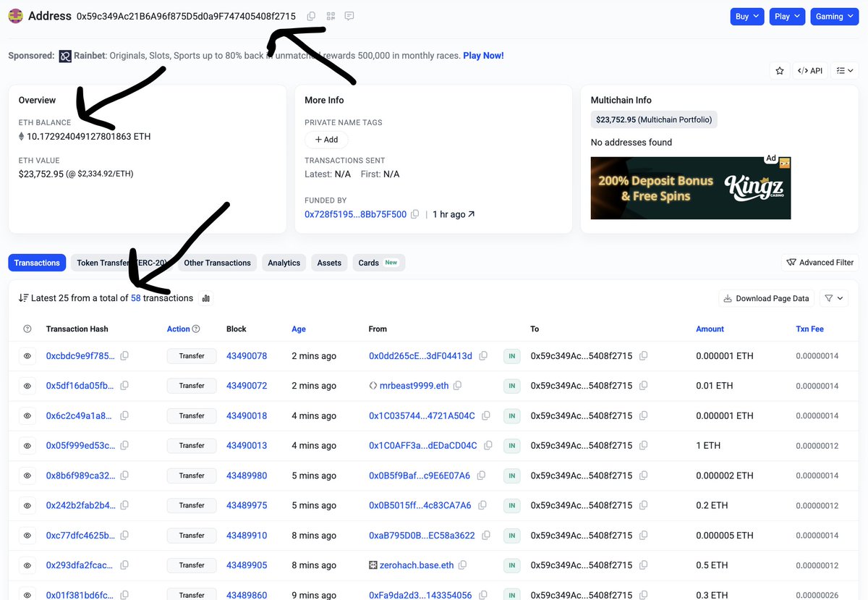Preview transaction 0x5df16da05fb with the eye icon
This screenshot has height=600, width=868.
(x=27, y=386)
